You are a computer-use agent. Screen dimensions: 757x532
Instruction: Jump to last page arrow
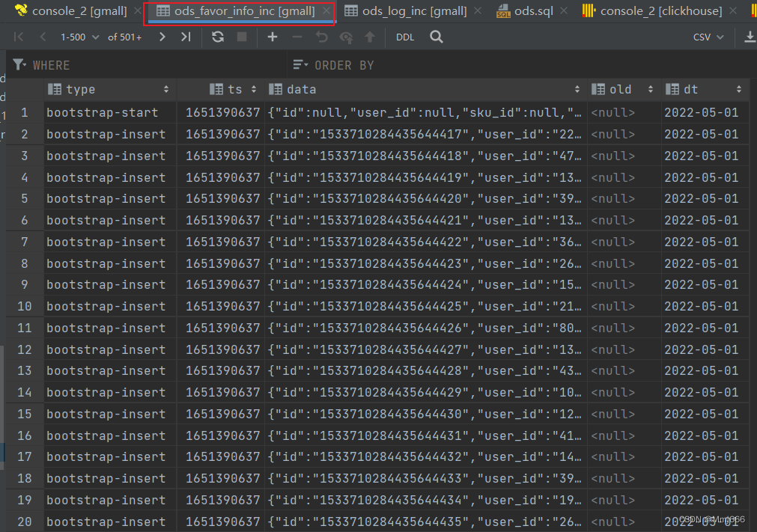(186, 37)
